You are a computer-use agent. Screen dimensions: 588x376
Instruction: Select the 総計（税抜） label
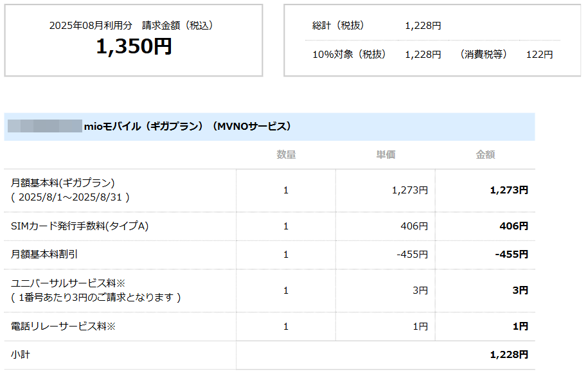tap(338, 26)
